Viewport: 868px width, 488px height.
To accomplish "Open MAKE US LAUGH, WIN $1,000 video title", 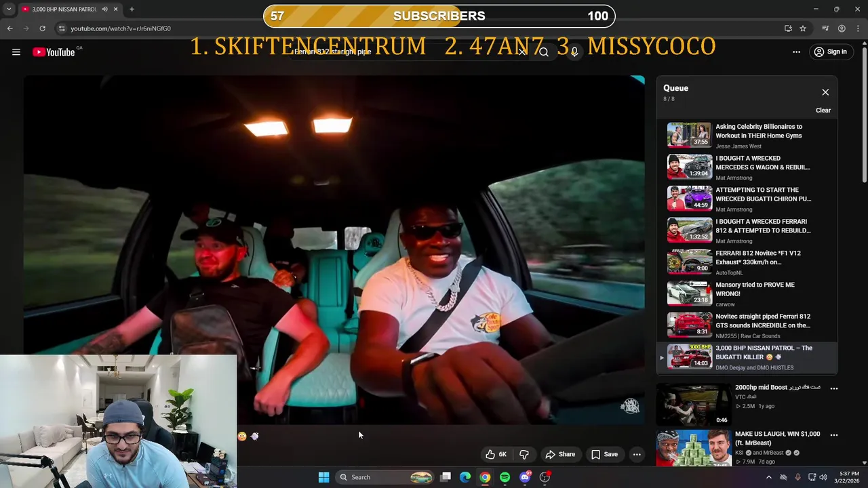I will coord(777,438).
